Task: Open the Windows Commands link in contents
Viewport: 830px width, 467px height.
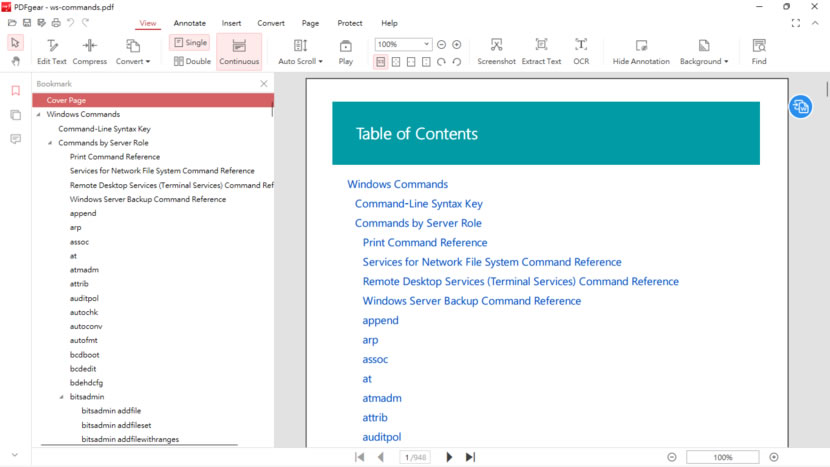Action: pyautogui.click(x=398, y=184)
